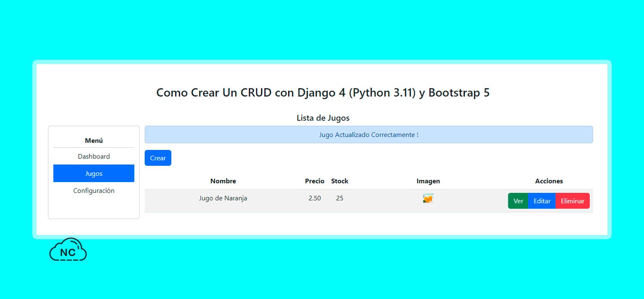Screen dimensions: 644x299
Task: Click the NC cloud logo
Action: [x=68, y=250]
